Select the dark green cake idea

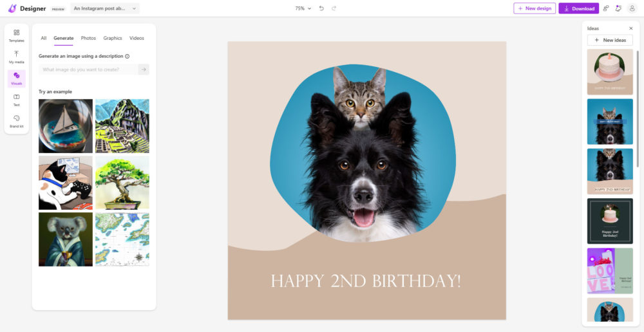coord(610,221)
